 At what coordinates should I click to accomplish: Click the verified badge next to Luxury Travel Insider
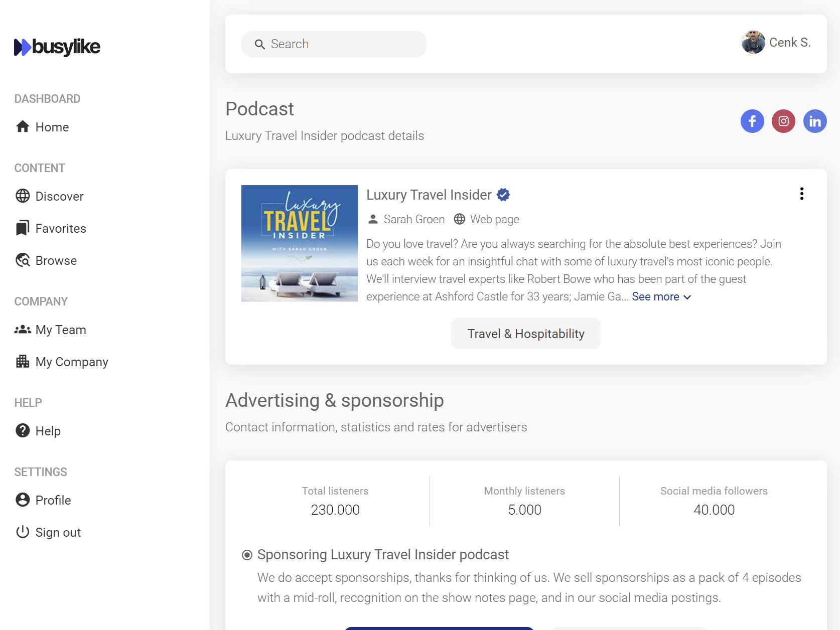pyautogui.click(x=503, y=195)
